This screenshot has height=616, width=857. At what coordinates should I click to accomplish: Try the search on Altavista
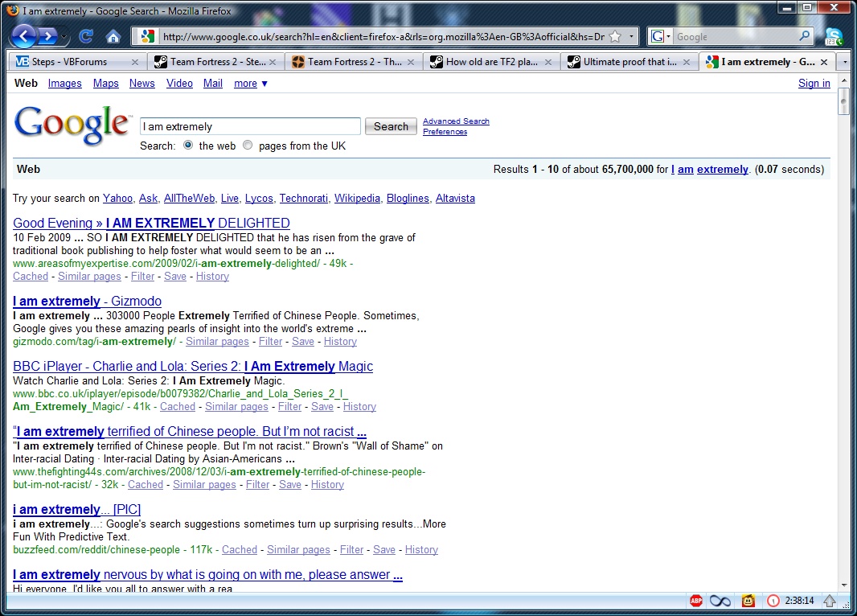pyautogui.click(x=455, y=198)
